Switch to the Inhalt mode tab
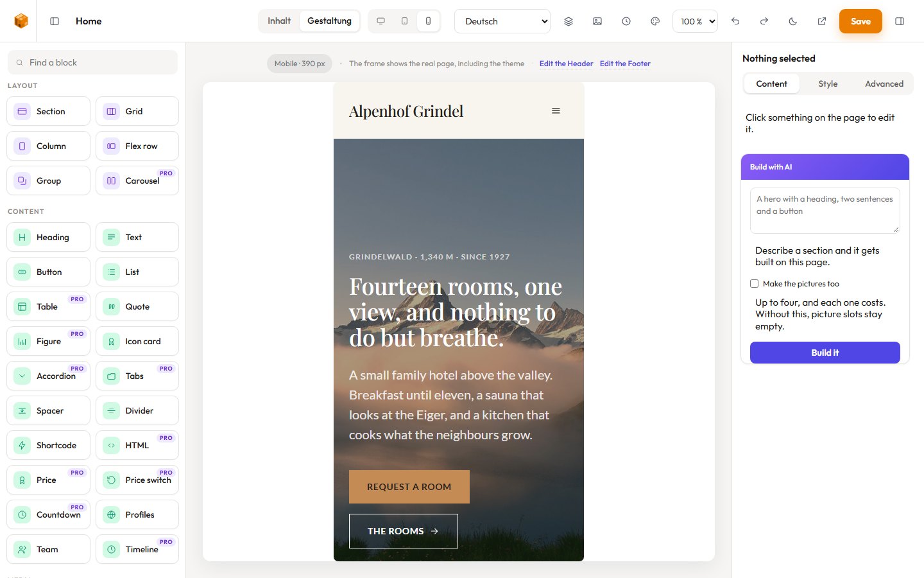Screen dimensions: 924x578 tap(279, 21)
